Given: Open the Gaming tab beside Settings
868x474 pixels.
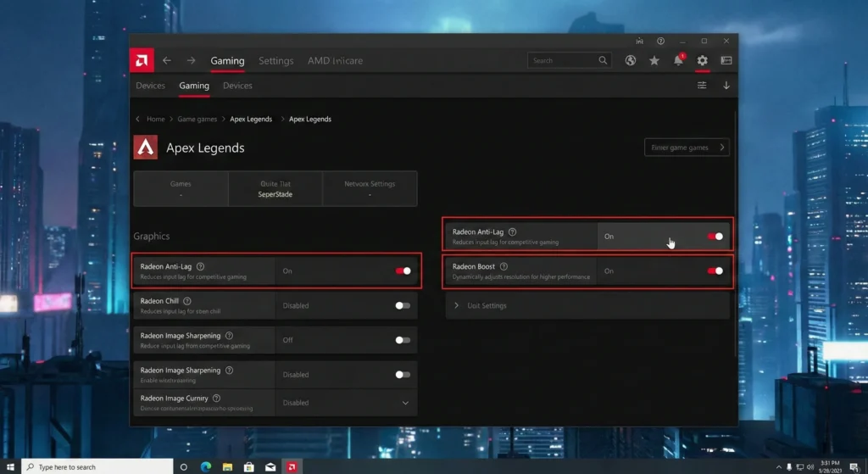Looking at the screenshot, I should coord(227,61).
